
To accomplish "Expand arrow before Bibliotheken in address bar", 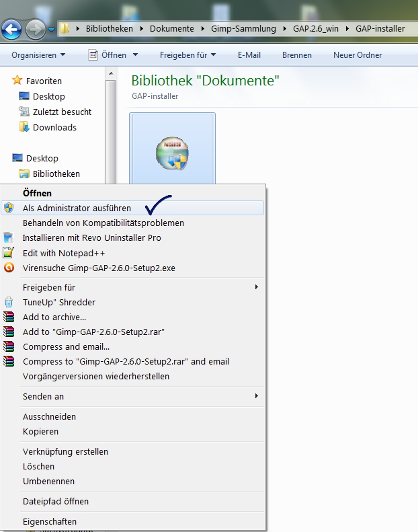I will pyautogui.click(x=78, y=29).
